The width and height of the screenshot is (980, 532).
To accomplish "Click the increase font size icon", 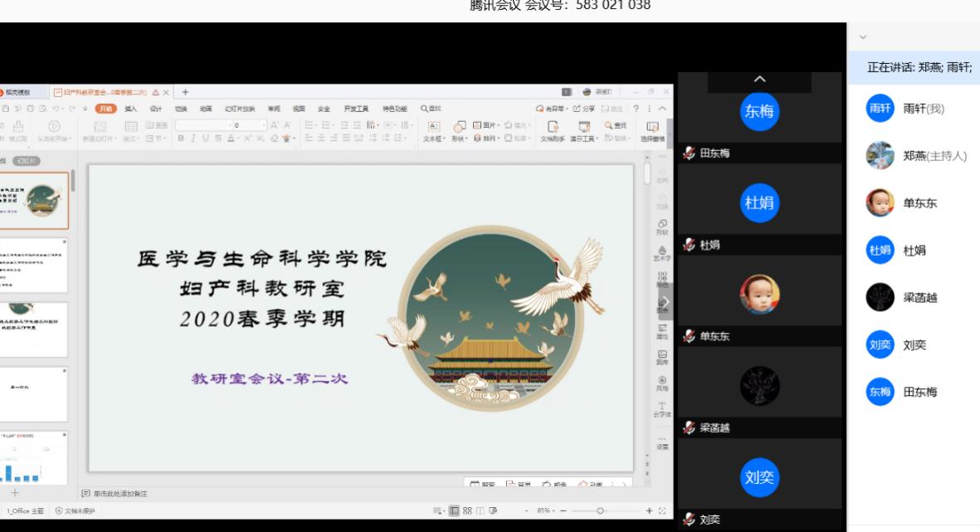I will [275, 125].
